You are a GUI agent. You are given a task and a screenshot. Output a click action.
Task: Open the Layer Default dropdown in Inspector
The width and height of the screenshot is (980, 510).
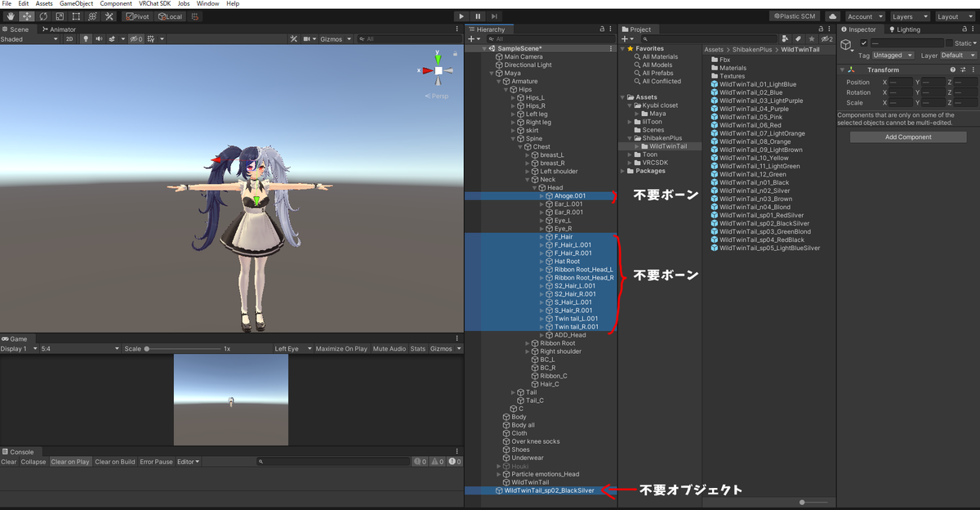(959, 56)
